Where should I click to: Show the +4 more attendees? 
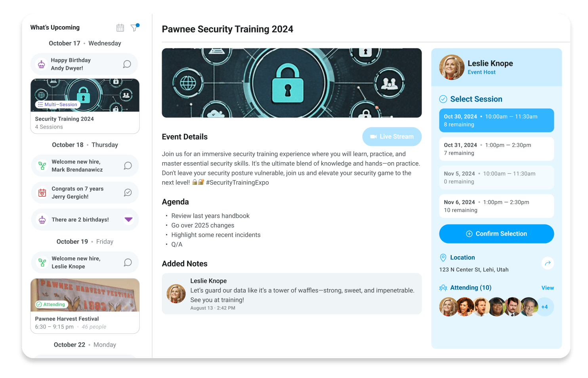(545, 307)
